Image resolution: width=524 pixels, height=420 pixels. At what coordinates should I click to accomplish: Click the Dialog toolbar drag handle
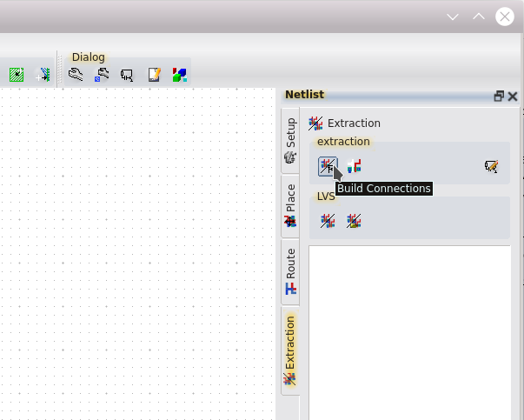coord(60,70)
